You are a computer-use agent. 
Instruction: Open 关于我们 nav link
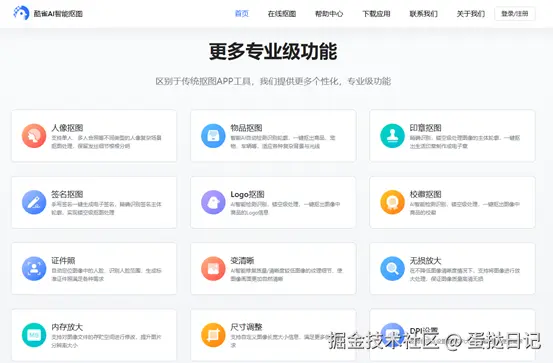[x=470, y=14]
